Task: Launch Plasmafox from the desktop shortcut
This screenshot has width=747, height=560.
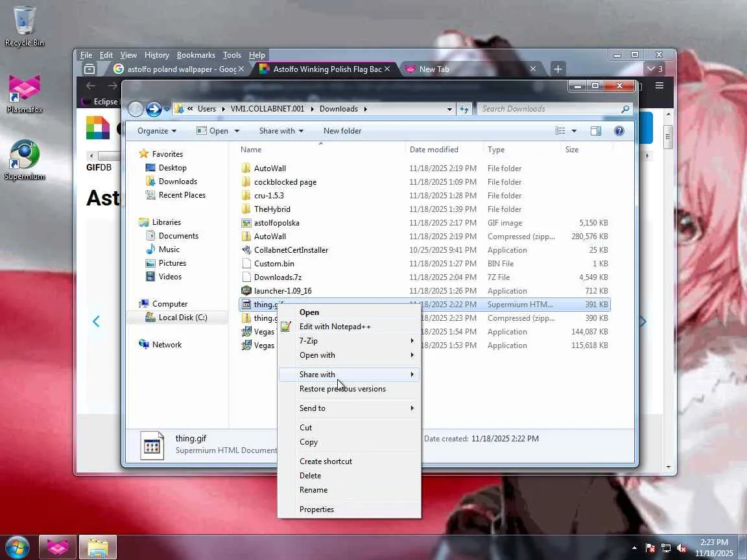Action: click(x=25, y=93)
